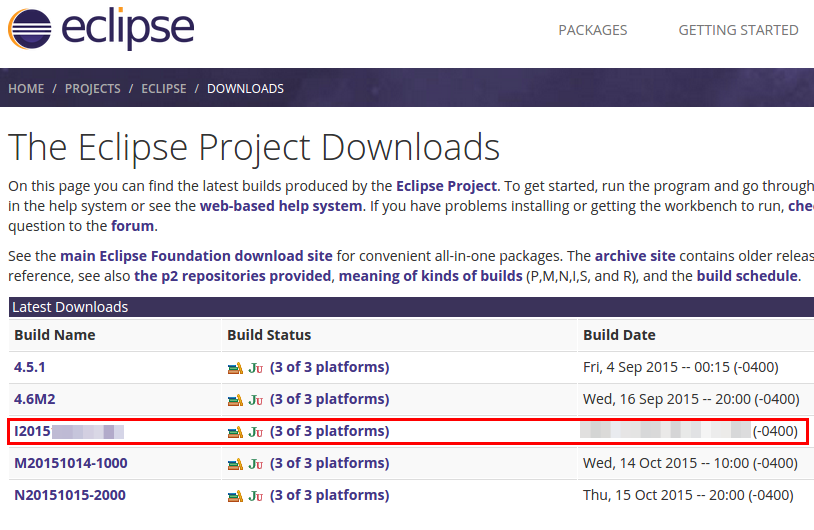814x530 pixels.
Task: Open meaning of kinds of builds link
Action: coord(430,276)
